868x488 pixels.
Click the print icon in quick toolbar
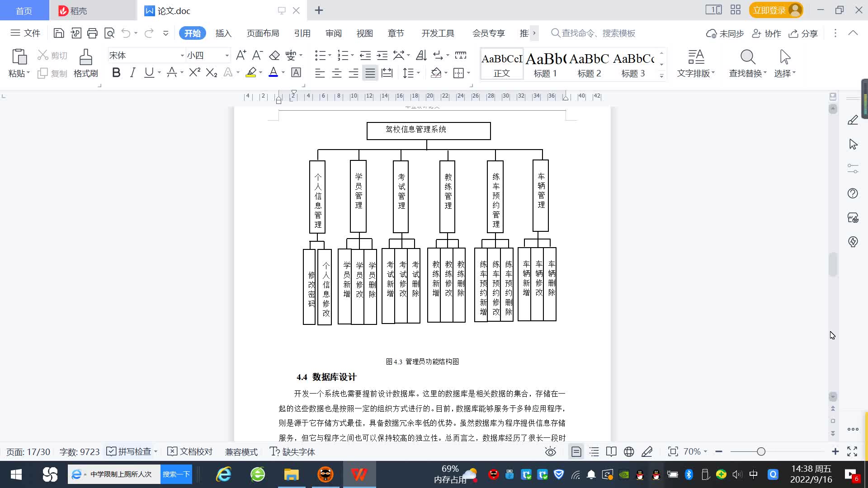92,33
